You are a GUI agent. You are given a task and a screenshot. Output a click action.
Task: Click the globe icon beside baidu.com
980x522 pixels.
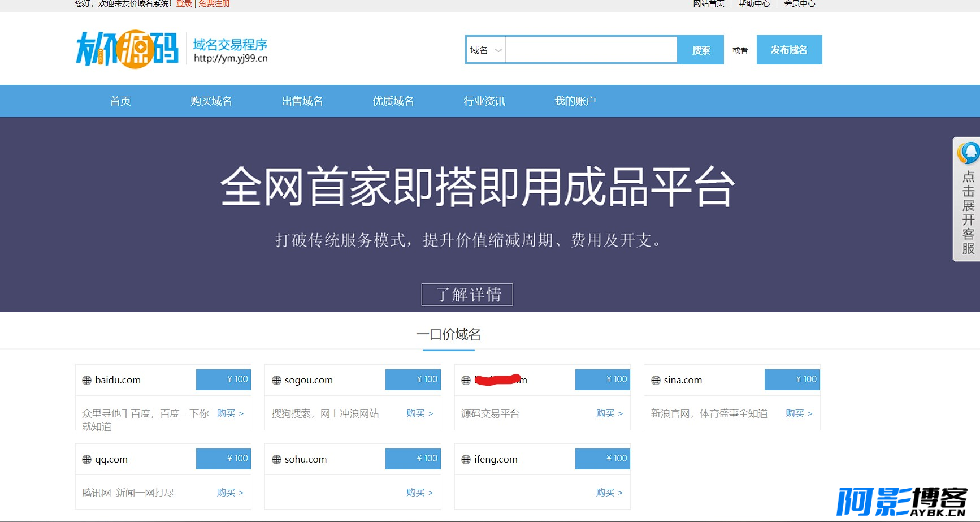click(86, 381)
